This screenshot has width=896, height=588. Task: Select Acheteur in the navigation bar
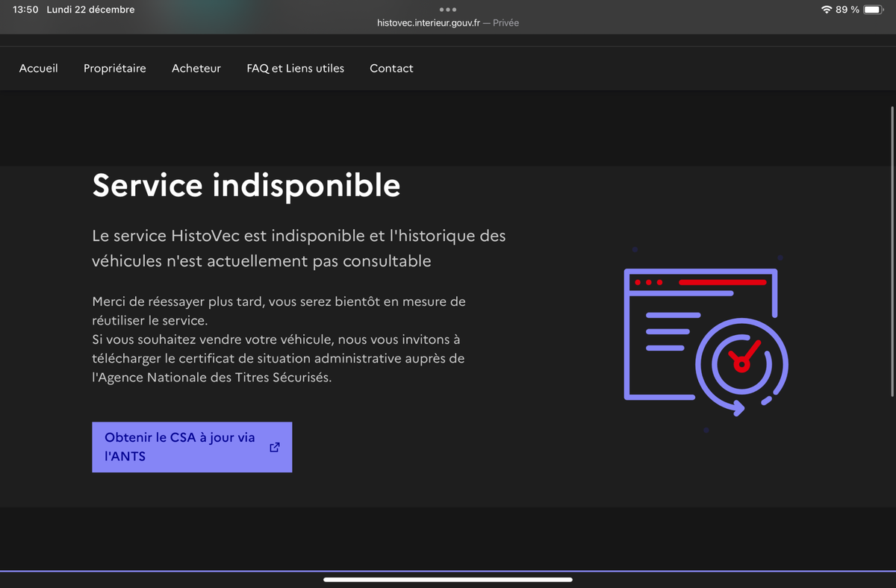tap(196, 68)
